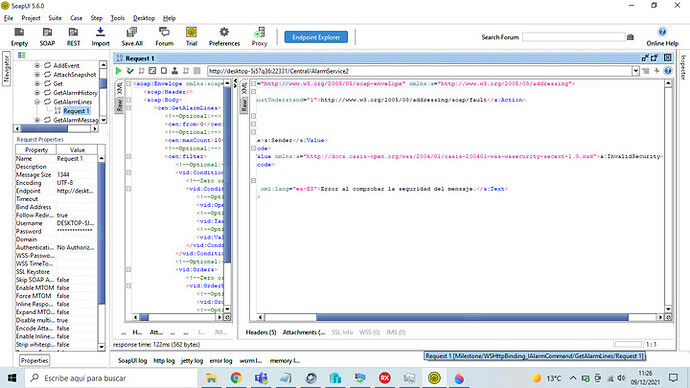Open the Inspector side tab
Image resolution: width=690 pixels, height=388 pixels.
pyautogui.click(x=683, y=67)
